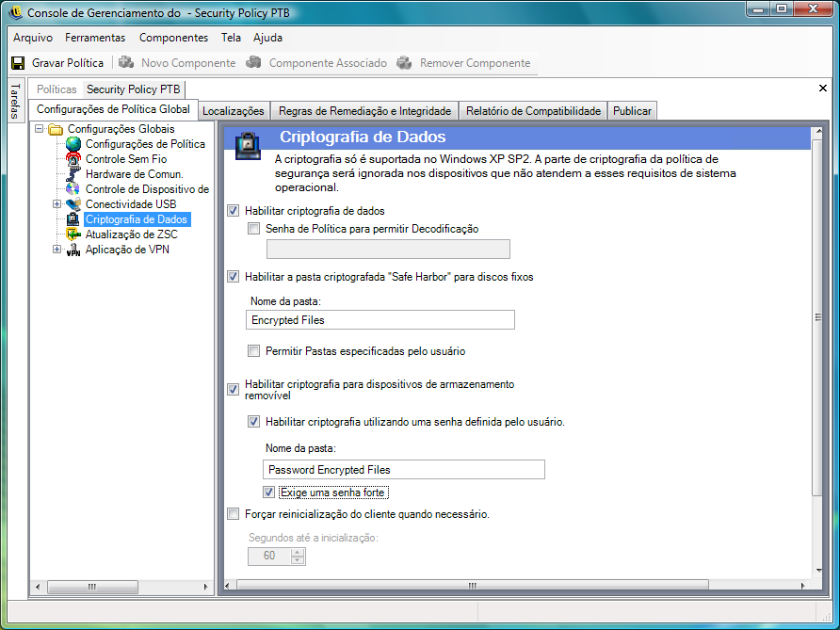This screenshot has height=630, width=840.
Task: Open the Tela menu
Action: click(x=231, y=38)
